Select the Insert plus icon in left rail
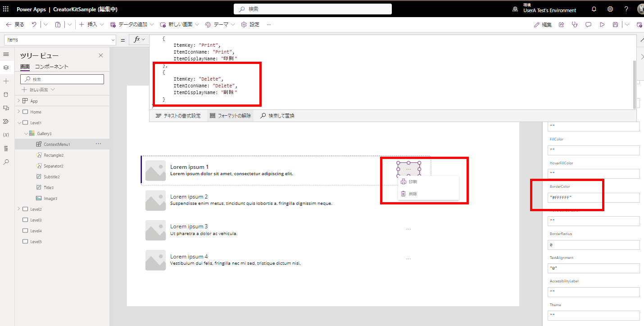Image resolution: width=644 pixels, height=326 pixels. 6,81
